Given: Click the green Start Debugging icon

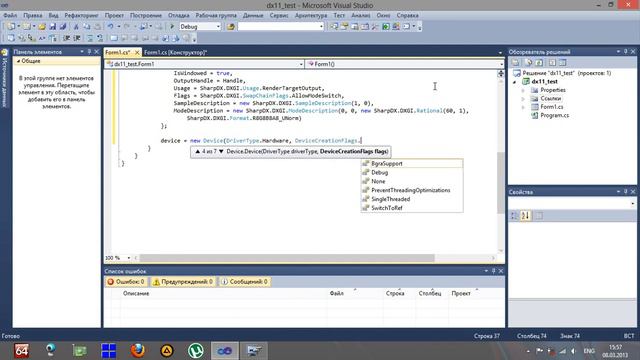Looking at the screenshot, I should [172, 27].
